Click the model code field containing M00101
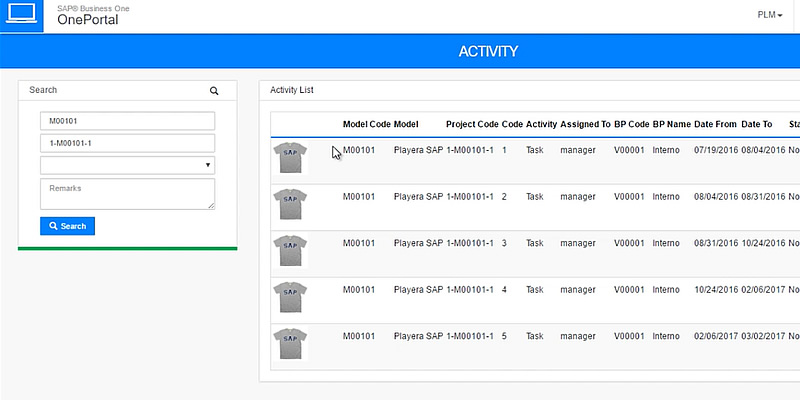The image size is (800, 400). [x=127, y=121]
